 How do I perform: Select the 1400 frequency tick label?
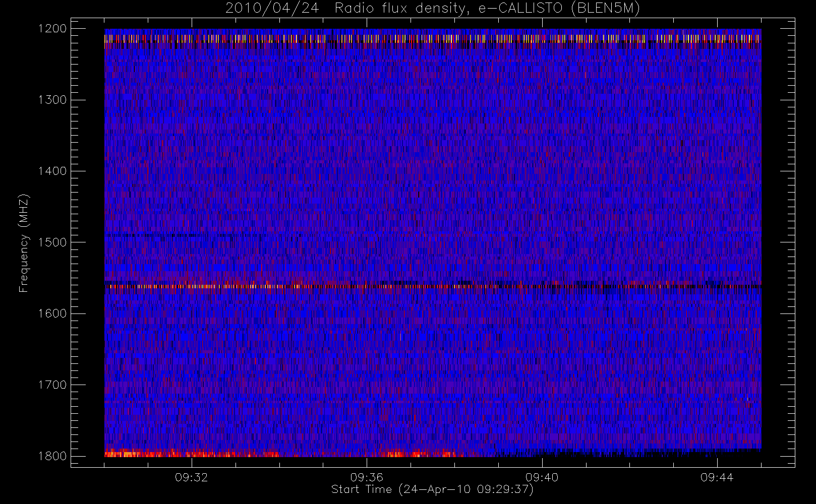click(53, 171)
